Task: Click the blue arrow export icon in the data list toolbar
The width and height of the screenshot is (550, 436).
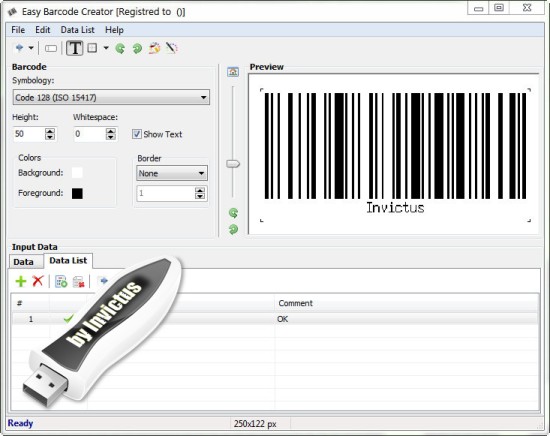Action: [103, 281]
